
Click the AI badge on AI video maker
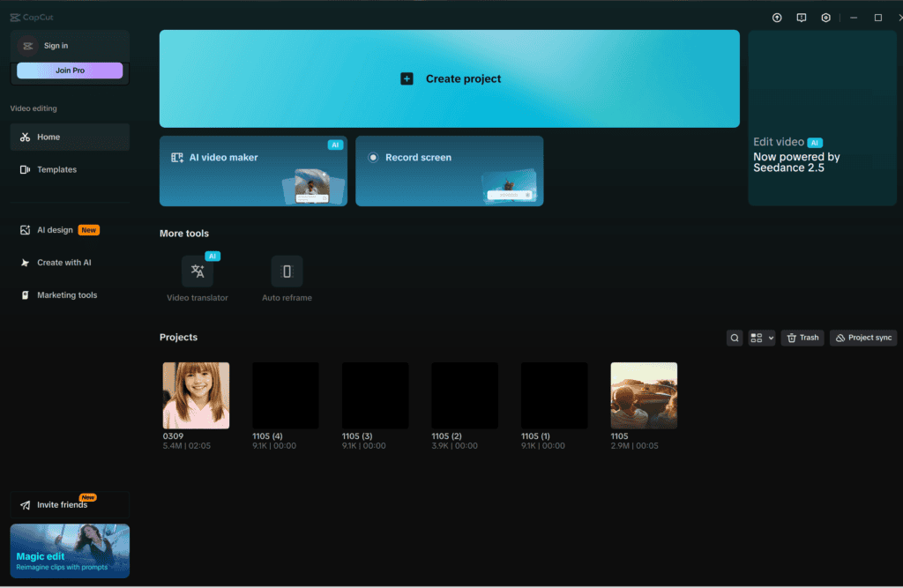335,145
